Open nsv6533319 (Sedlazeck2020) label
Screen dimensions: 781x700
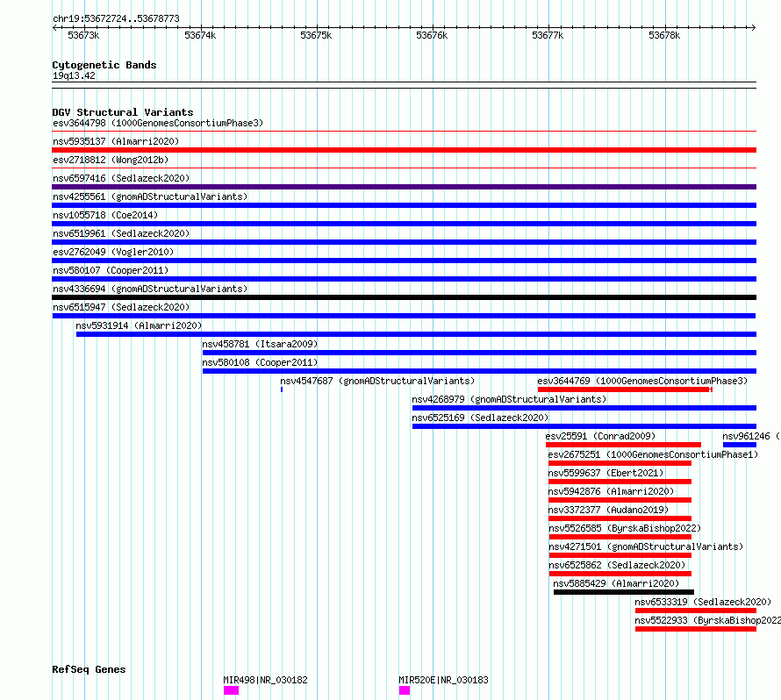point(703,602)
